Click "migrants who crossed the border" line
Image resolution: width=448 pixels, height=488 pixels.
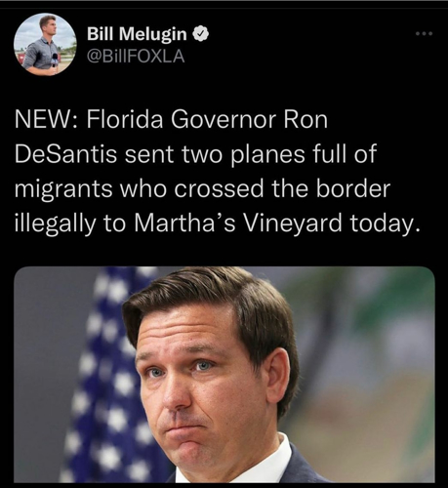tap(202, 189)
